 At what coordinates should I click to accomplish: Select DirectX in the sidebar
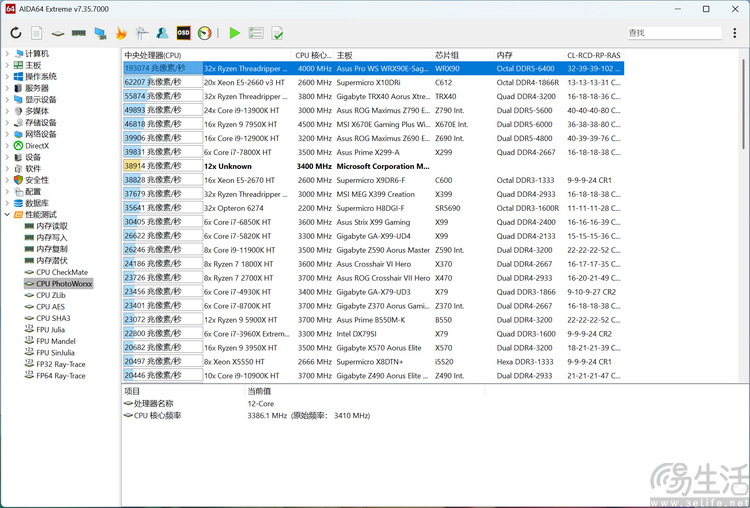click(32, 146)
